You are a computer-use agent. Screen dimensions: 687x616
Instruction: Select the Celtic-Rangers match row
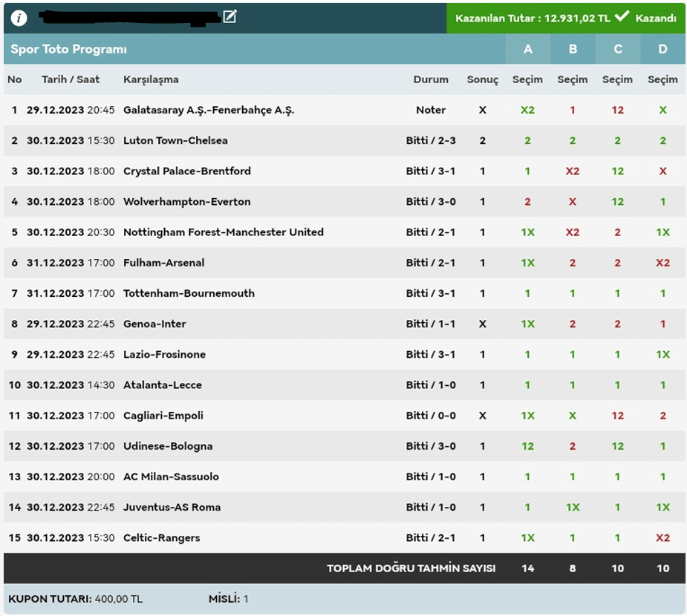click(x=162, y=538)
